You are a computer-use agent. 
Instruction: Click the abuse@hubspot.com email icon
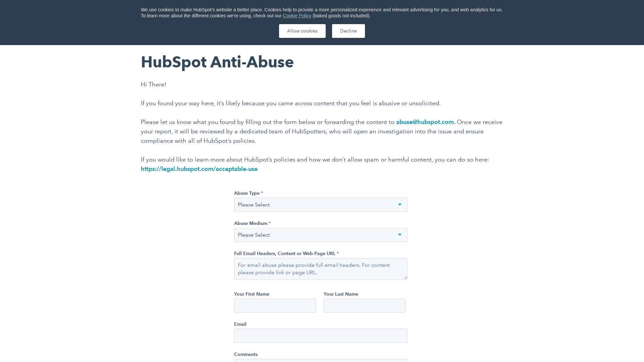tap(425, 122)
